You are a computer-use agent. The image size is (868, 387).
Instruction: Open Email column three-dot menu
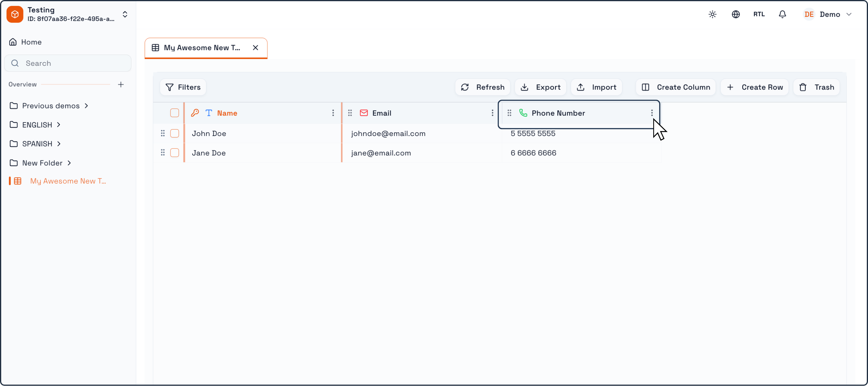(x=492, y=113)
